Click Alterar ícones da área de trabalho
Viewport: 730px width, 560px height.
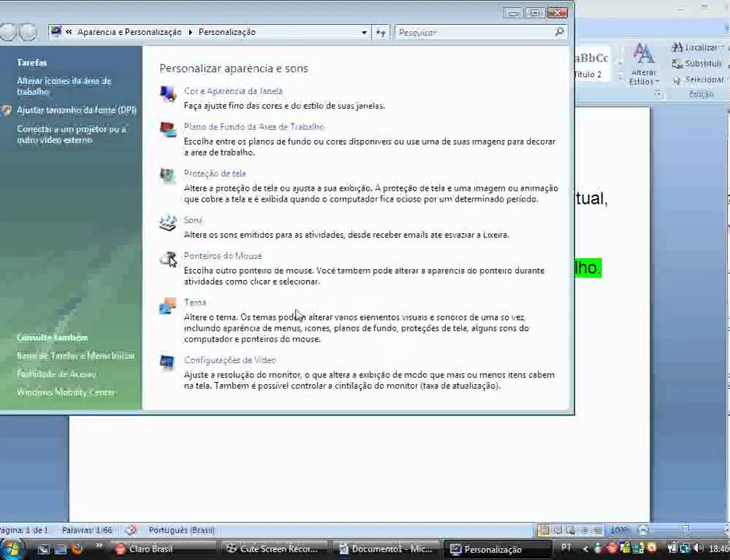click(64, 86)
